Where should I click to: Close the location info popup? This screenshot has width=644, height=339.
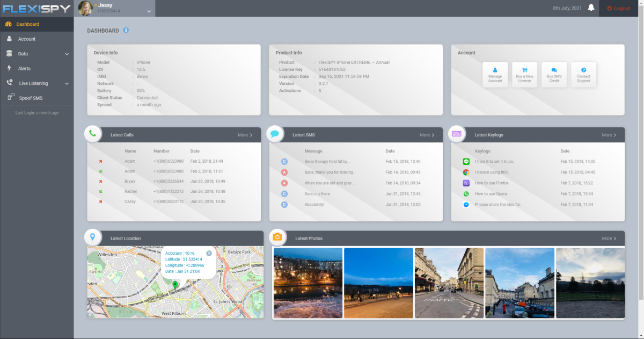209,253
